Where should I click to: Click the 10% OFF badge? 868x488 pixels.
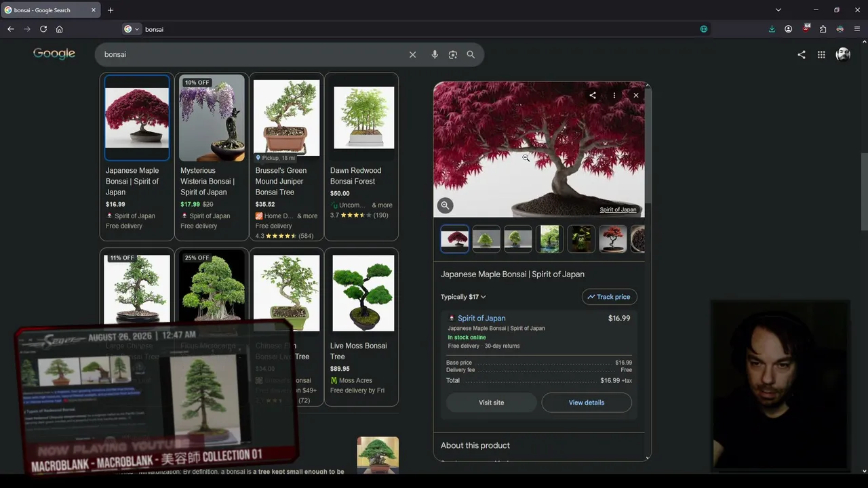(x=197, y=83)
